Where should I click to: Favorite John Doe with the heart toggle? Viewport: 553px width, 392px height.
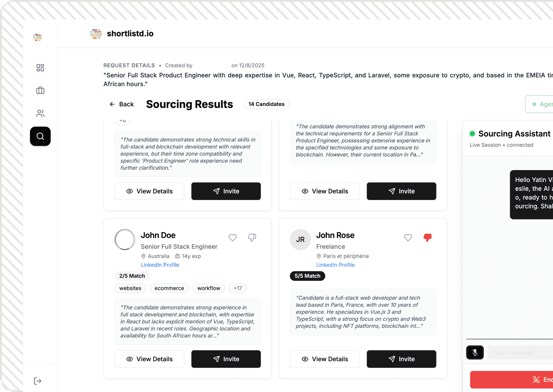click(x=232, y=238)
